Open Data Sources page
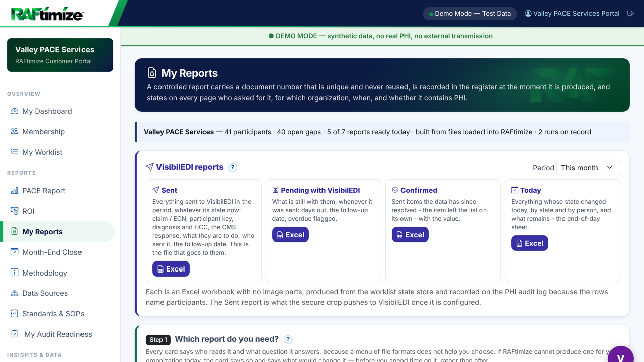This screenshot has height=362, width=644. click(57, 293)
